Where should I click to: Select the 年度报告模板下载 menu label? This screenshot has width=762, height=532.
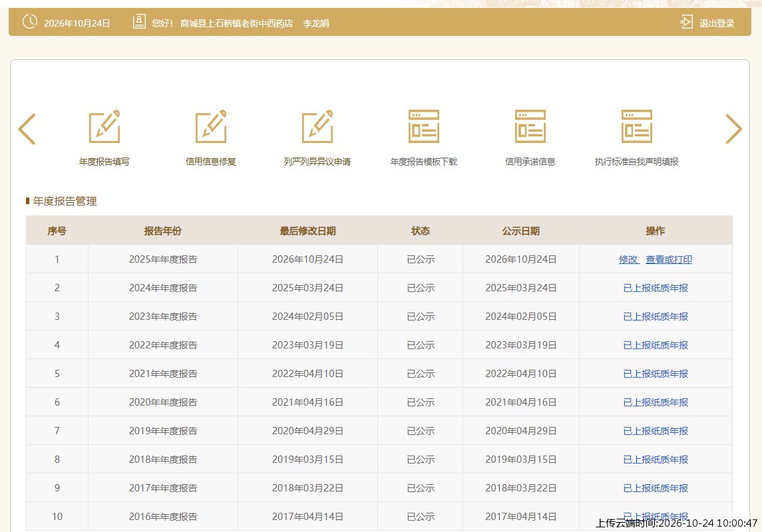pyautogui.click(x=424, y=162)
